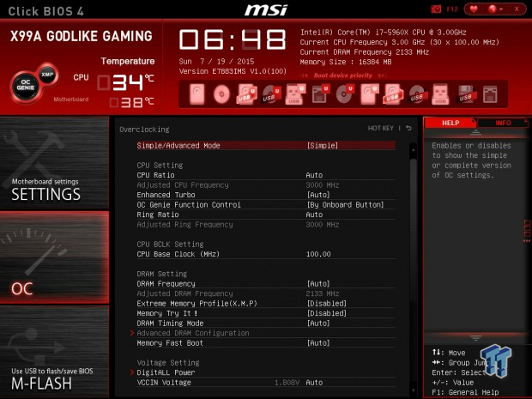
Task: Click the CPU temperature reading 34°C
Action: [x=125, y=82]
